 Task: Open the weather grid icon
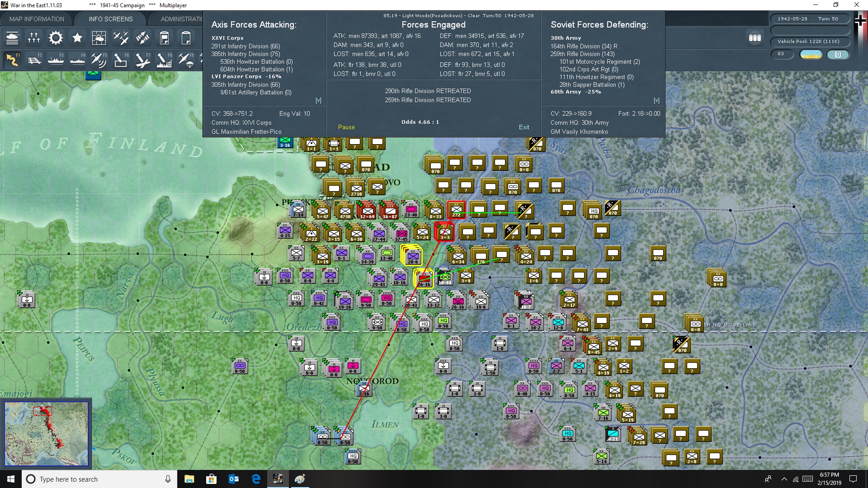click(x=99, y=38)
